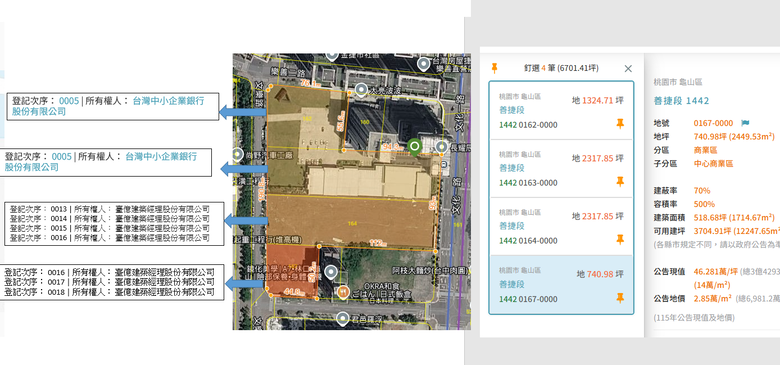Select the map pin above 樂善 at top right

point(423,64)
